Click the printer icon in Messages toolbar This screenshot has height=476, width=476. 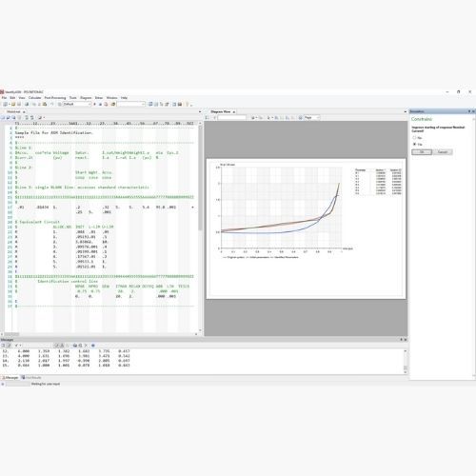pos(75,346)
